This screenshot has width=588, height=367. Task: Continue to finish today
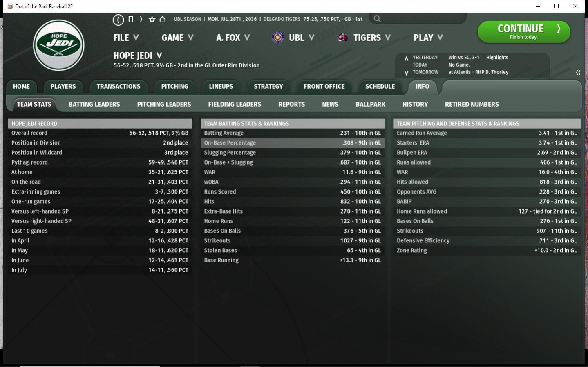524,32
